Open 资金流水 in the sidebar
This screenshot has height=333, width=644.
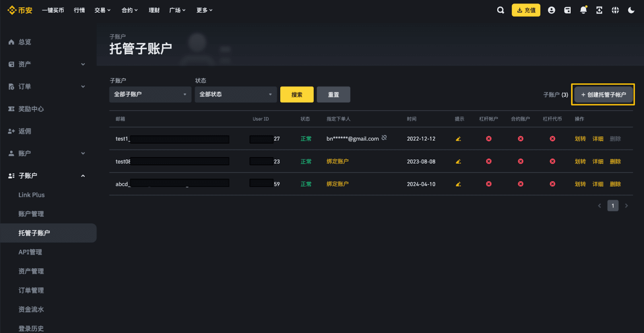[x=31, y=309]
